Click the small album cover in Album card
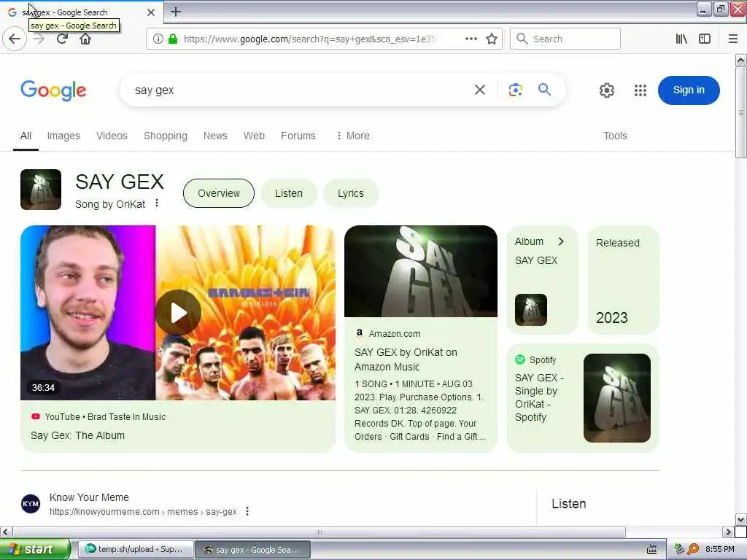The image size is (747, 560). [531, 309]
